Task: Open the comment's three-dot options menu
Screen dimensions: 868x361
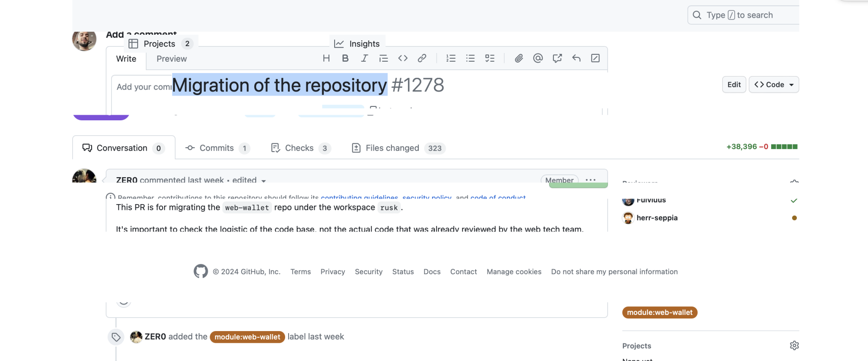Action: point(591,180)
